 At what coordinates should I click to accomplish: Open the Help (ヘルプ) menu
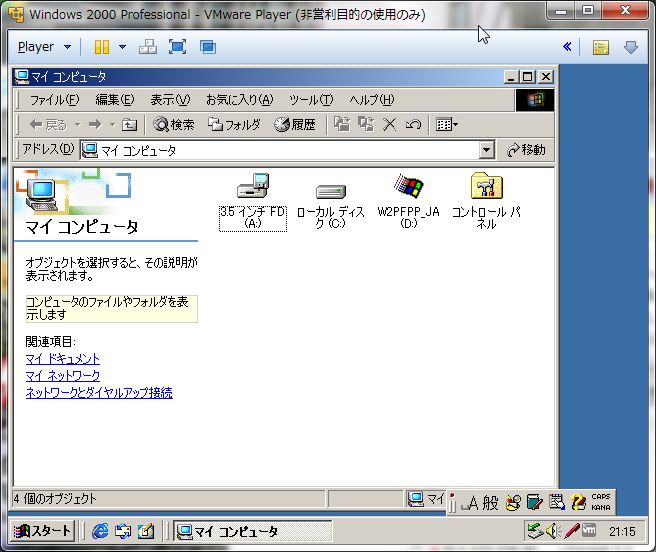click(372, 100)
